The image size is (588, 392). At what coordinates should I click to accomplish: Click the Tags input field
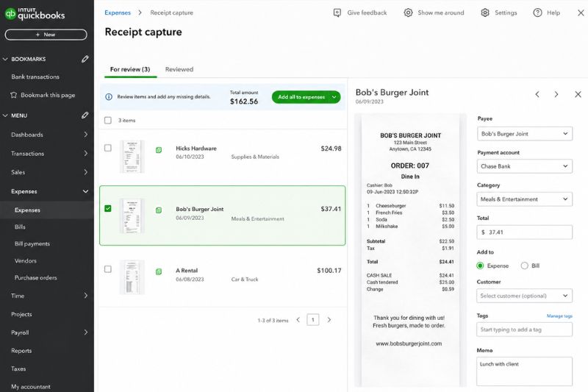(525, 329)
